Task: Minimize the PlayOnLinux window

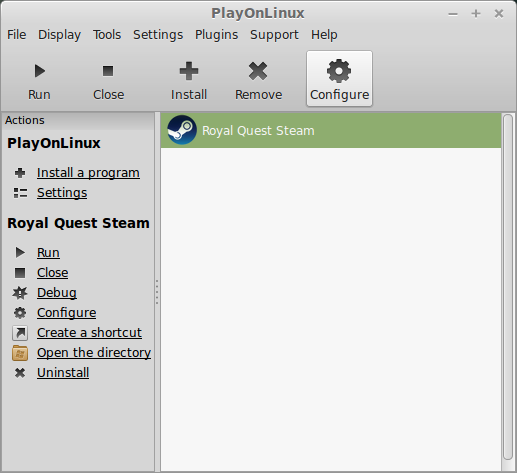Action: pos(453,14)
